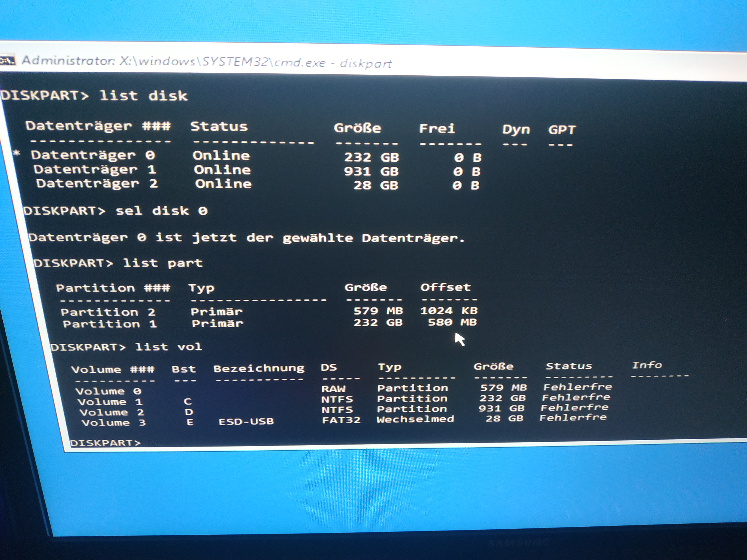Click the last empty 'DISKPART>' prompt line
The width and height of the screenshot is (747, 560).
pyautogui.click(x=105, y=443)
